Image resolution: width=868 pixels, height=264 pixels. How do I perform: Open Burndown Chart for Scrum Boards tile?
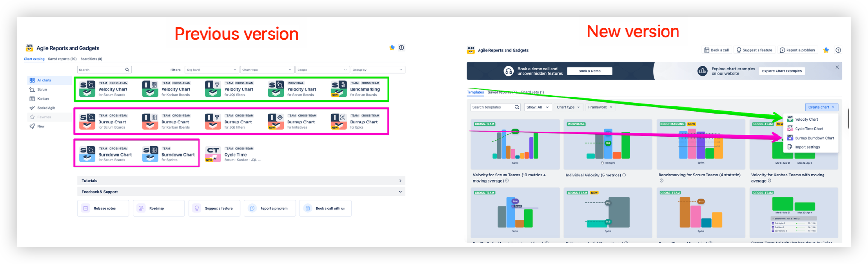pos(106,154)
